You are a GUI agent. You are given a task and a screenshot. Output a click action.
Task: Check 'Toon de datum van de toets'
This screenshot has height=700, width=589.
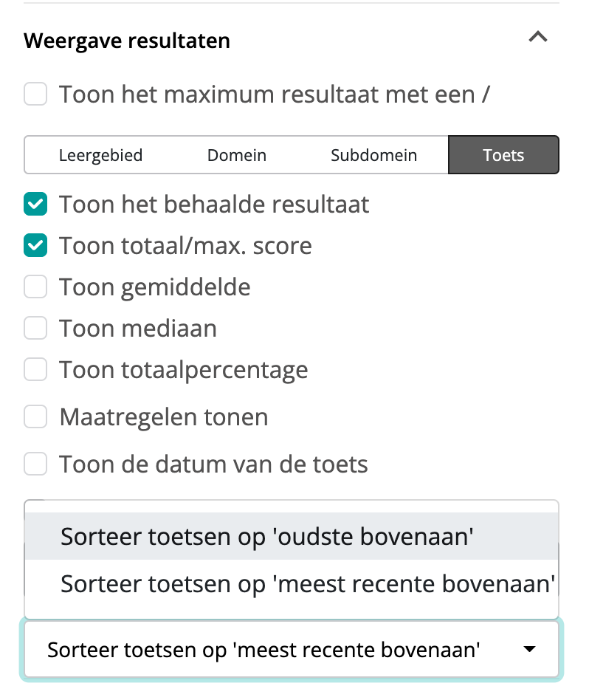pos(35,464)
